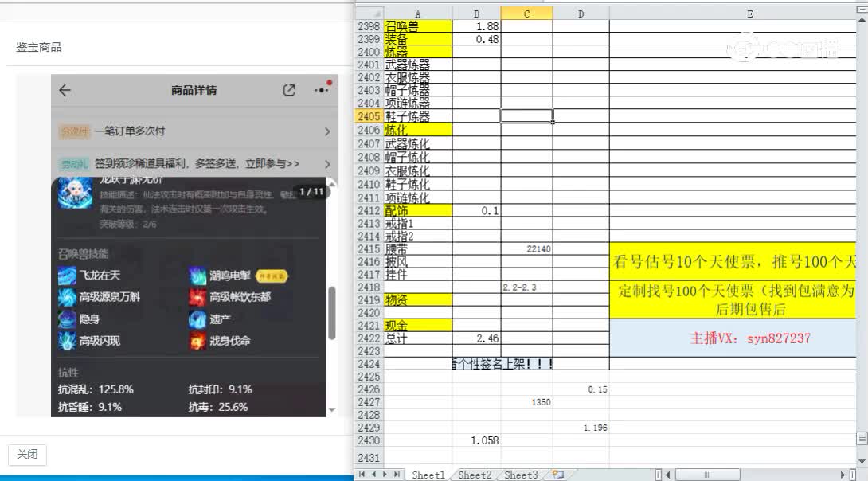Viewport: 868px width, 481px height.
Task: Select the 炼化 yellow category cell
Action: pyautogui.click(x=418, y=130)
